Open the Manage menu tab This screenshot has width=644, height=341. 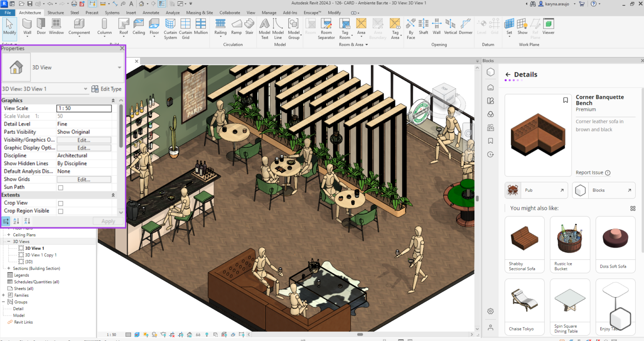click(269, 13)
